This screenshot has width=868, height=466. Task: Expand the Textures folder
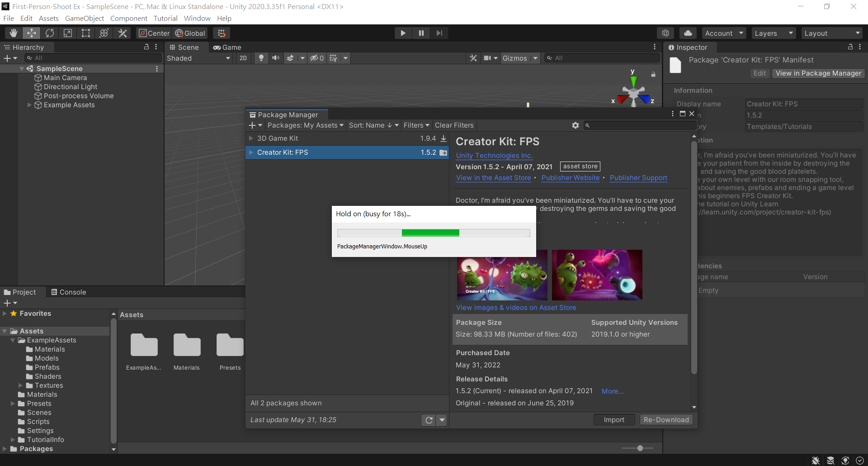click(x=20, y=385)
